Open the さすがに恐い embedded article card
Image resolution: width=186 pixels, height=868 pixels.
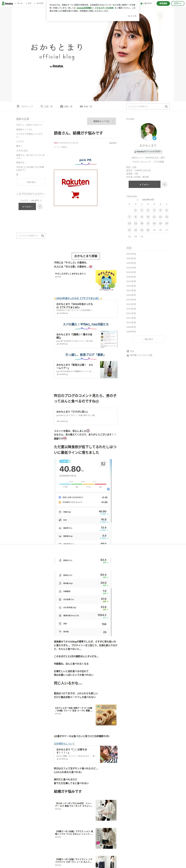86,416
